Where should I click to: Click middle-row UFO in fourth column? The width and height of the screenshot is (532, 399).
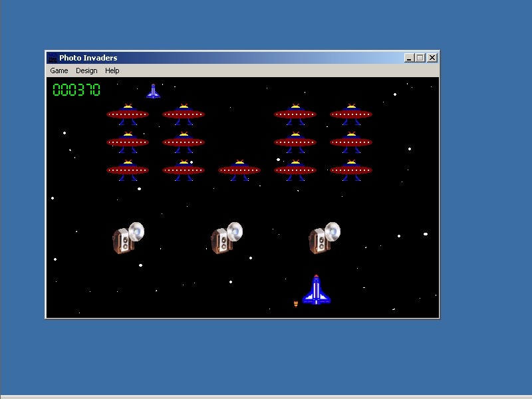pyautogui.click(x=295, y=142)
